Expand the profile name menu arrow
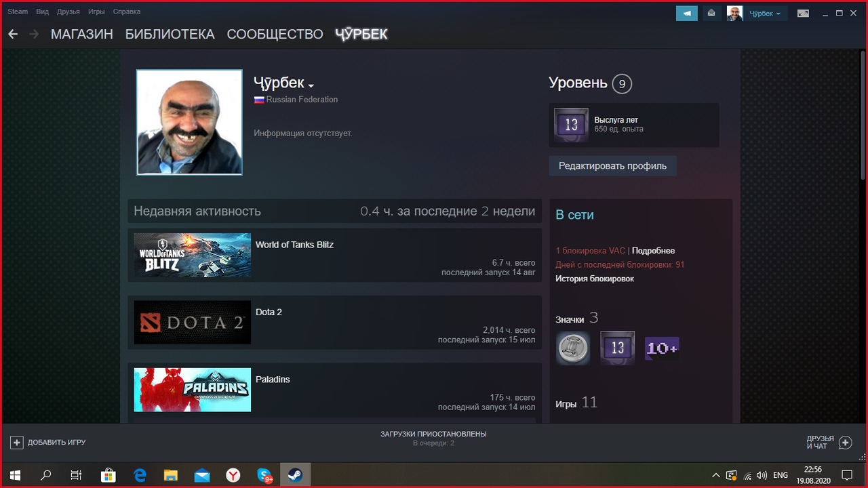Viewport: 868px width, 488px height. pyautogui.click(x=311, y=85)
